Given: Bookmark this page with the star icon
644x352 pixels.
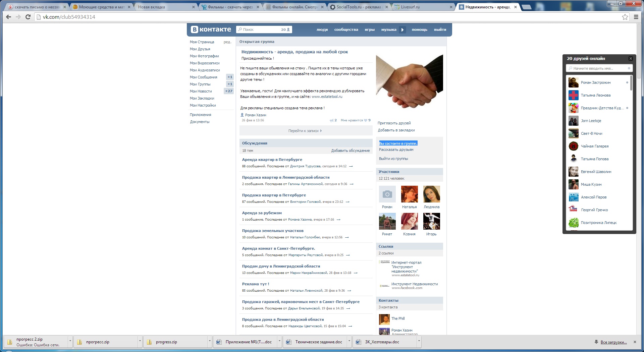Looking at the screenshot, I should pos(625,17).
